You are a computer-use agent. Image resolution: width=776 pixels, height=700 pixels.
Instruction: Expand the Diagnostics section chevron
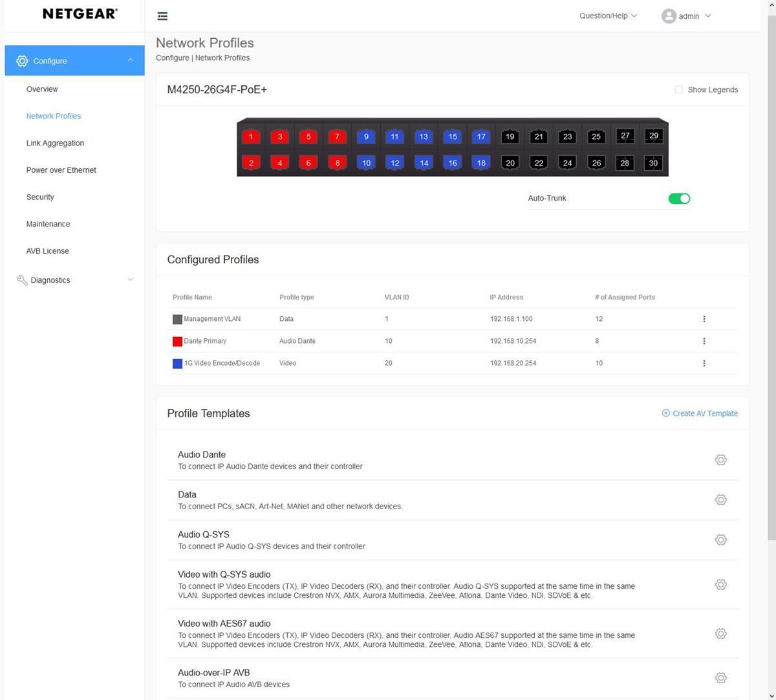131,279
